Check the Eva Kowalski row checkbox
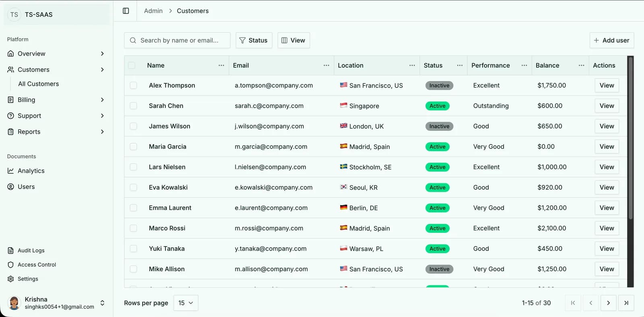Image resolution: width=644 pixels, height=317 pixels. click(133, 187)
